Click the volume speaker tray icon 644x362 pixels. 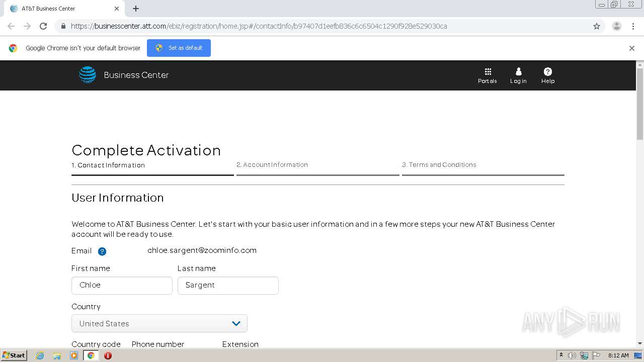(572, 355)
